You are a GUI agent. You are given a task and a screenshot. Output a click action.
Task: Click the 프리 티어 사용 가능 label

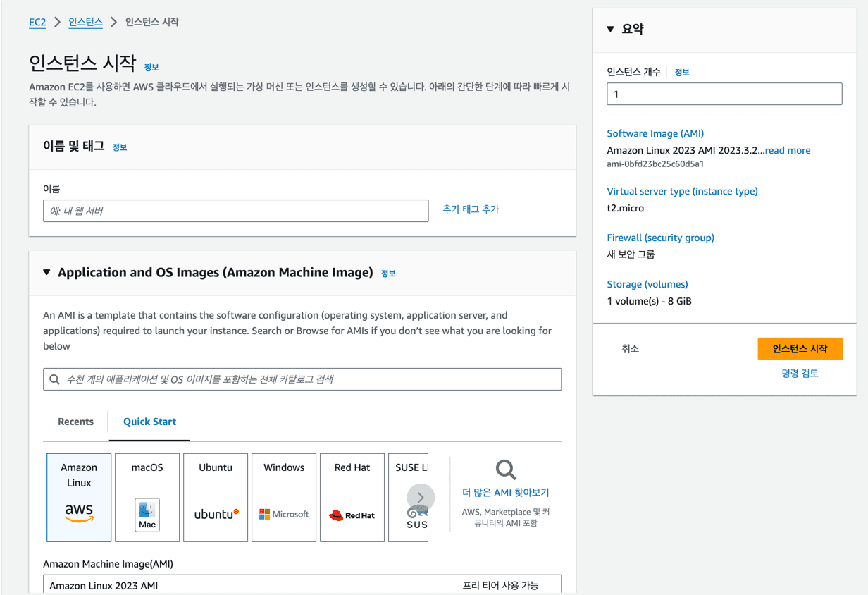click(500, 585)
